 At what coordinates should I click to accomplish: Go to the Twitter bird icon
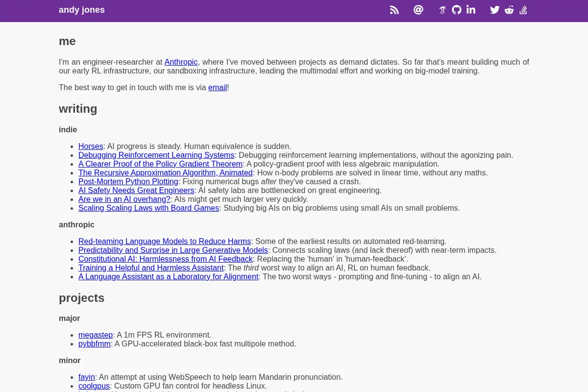coord(495,10)
